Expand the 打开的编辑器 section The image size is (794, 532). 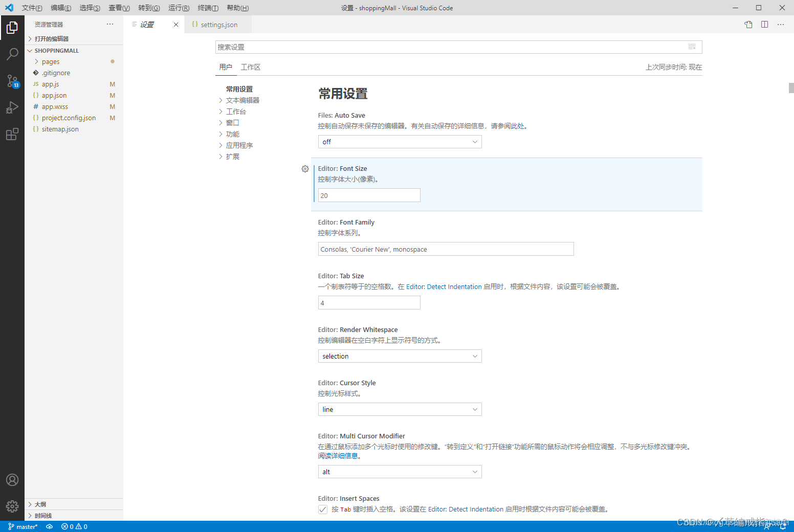pyautogui.click(x=74, y=39)
